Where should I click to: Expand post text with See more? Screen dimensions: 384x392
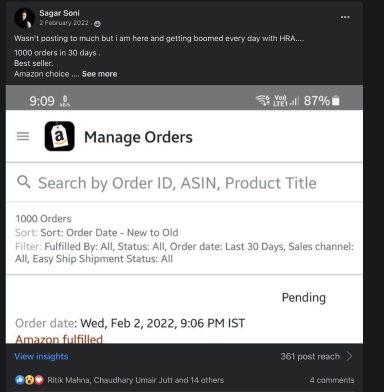coord(99,74)
